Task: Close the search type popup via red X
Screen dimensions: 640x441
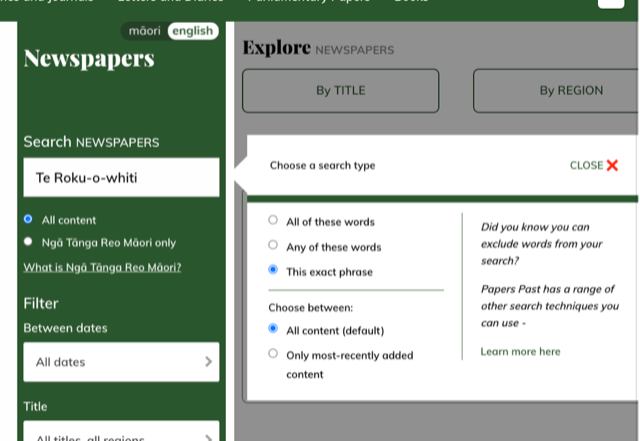Action: 612,166
